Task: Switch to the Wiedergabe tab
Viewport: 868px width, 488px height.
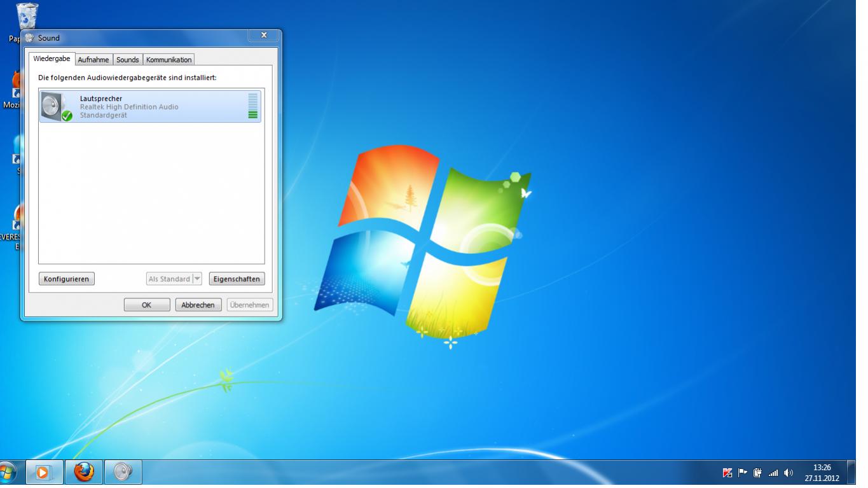Action: 52,59
